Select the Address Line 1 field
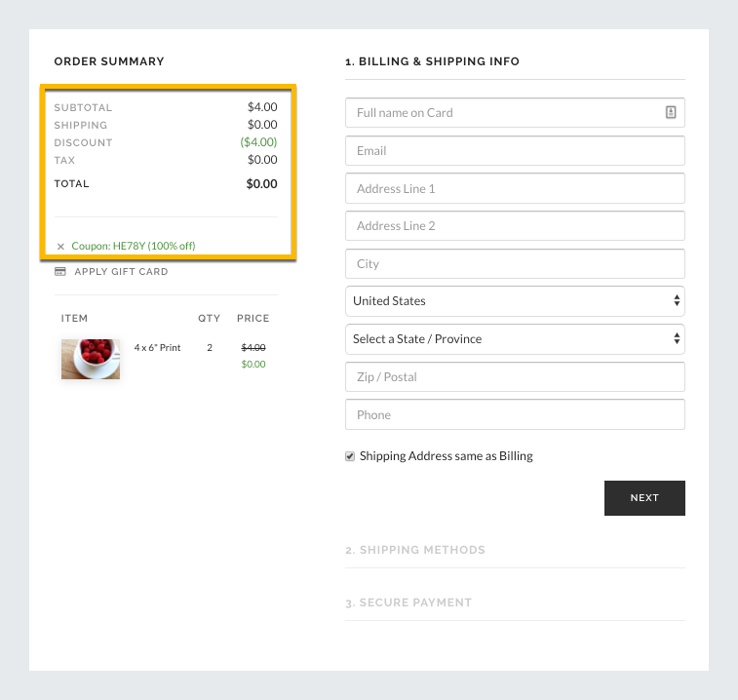 (x=515, y=189)
